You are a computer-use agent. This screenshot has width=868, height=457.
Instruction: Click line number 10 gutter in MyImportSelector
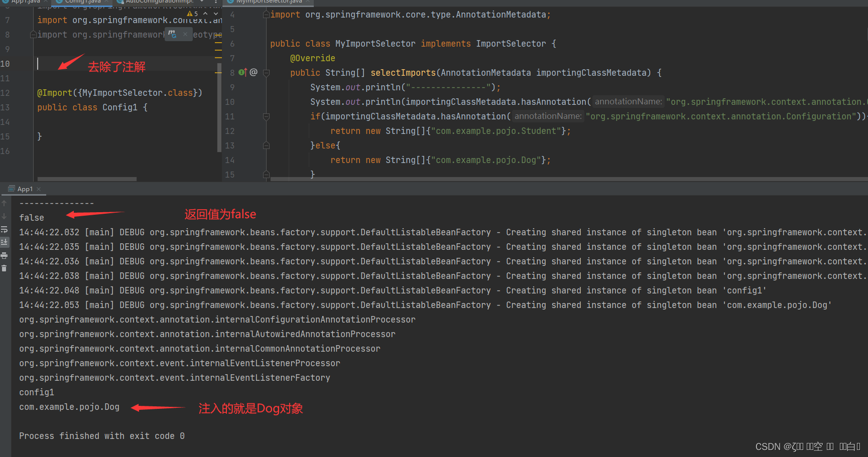tap(229, 102)
